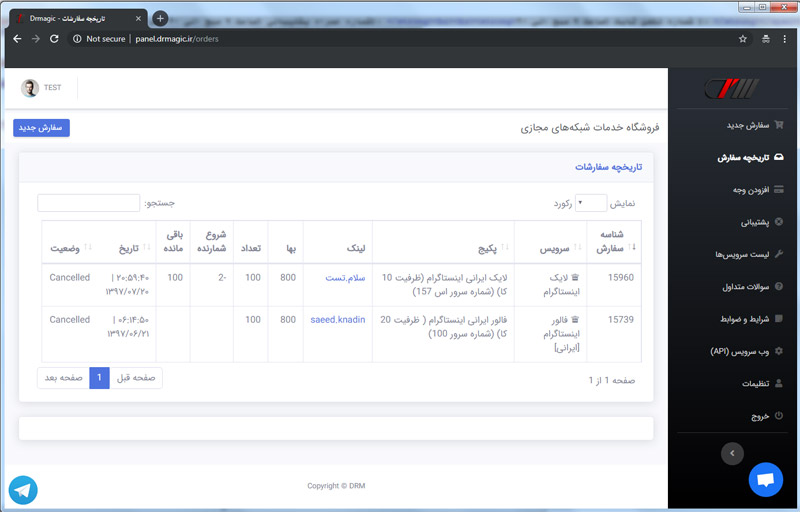Sort by سرویس column header
Screen dimensions: 800x512
(x=551, y=242)
